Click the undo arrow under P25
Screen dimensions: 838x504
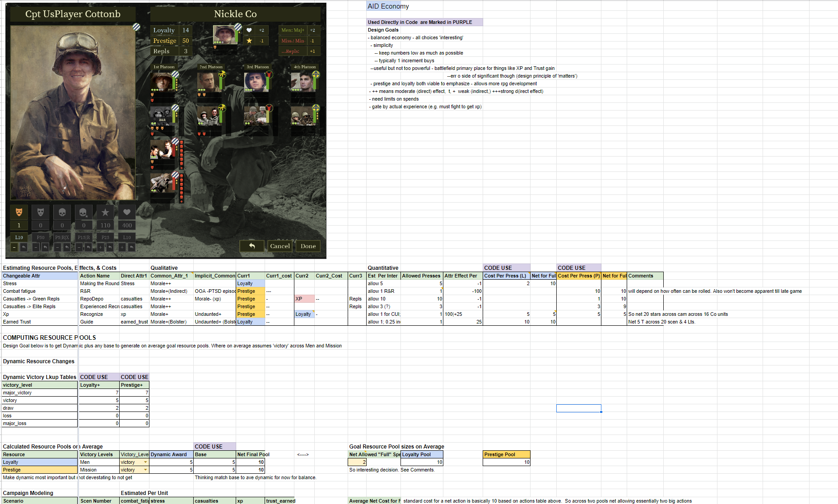pyautogui.click(x=110, y=247)
